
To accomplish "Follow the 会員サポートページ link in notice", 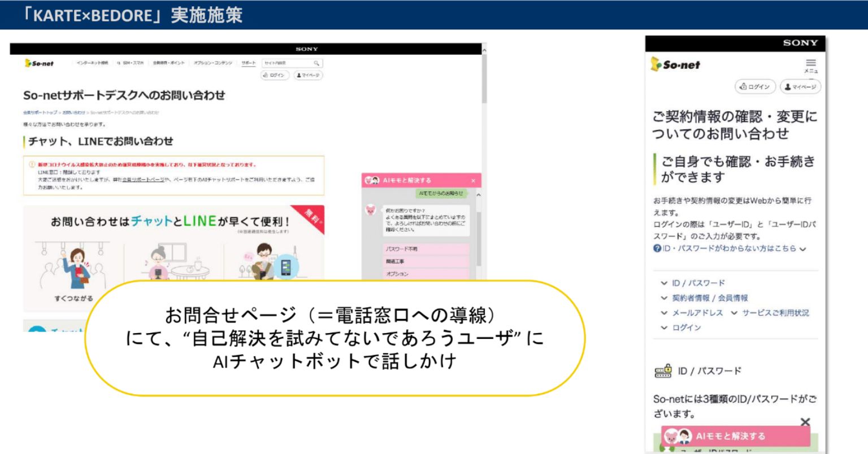I will (143, 180).
